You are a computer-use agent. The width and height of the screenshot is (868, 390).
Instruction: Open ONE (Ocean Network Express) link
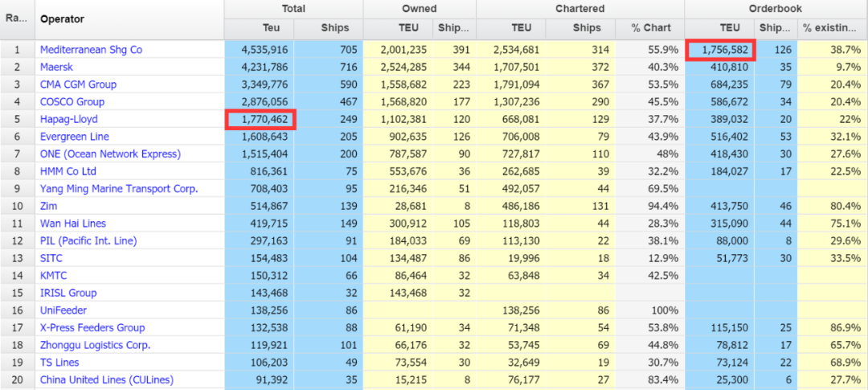110,154
